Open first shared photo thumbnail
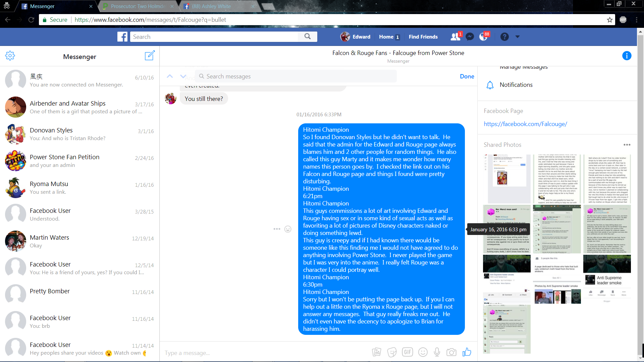The width and height of the screenshot is (644, 362). click(x=507, y=179)
